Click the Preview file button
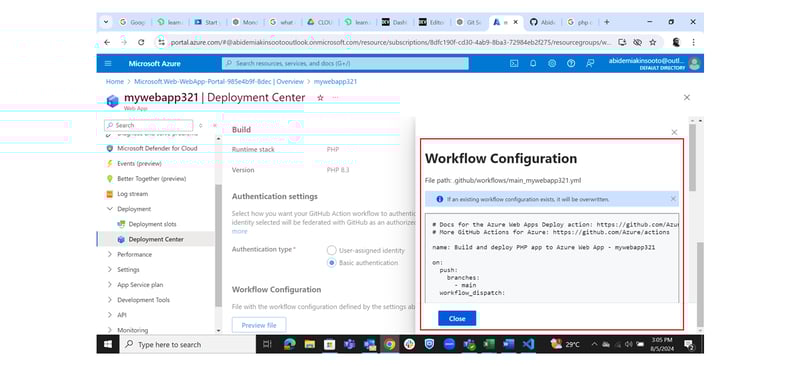This screenshot has width=800, height=366. 259,325
